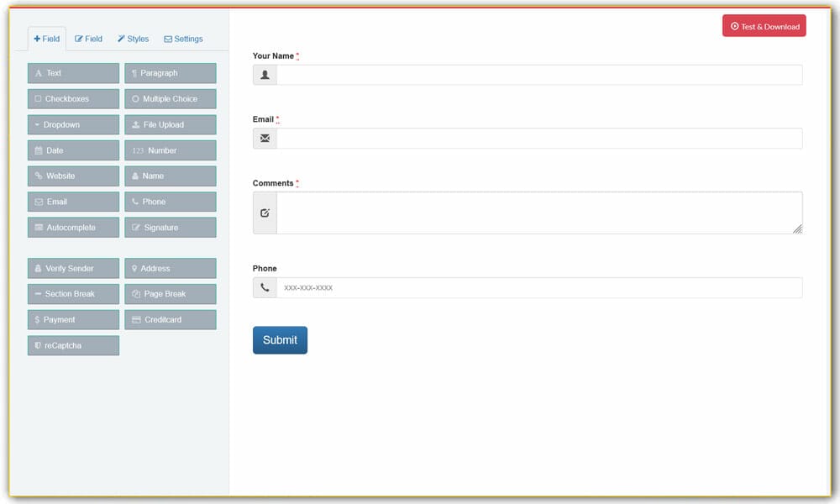Click the Phone input with xxx-xxx-xxxx placeholder
This screenshot has height=504, width=840.
[539, 287]
